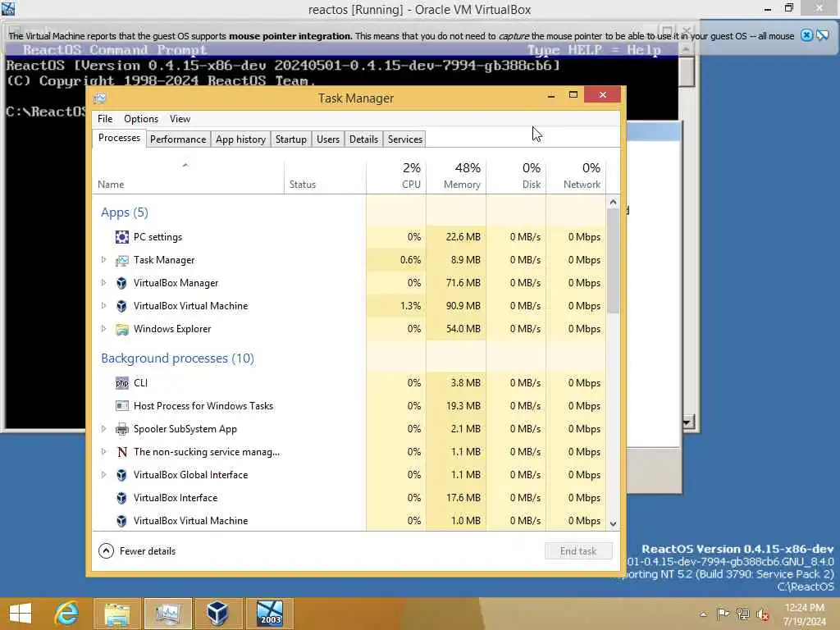840x630 pixels.
Task: Sort by the Name column header
Action: tap(188, 176)
